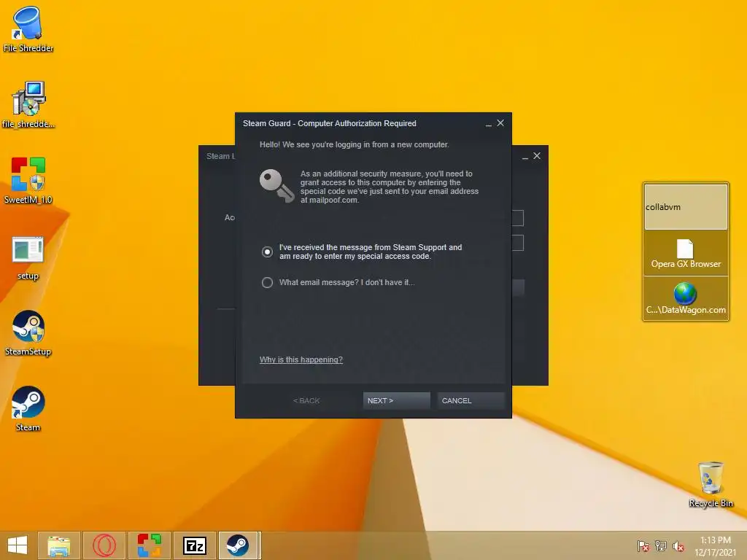747x560 pixels.
Task: Open 7-Zip from the taskbar
Action: tap(195, 545)
